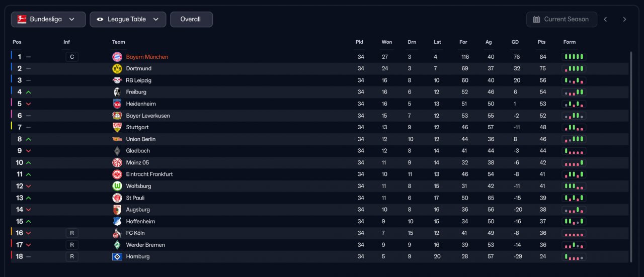
Task: Click the C champion badge for Bayern
Action: pyautogui.click(x=72, y=57)
